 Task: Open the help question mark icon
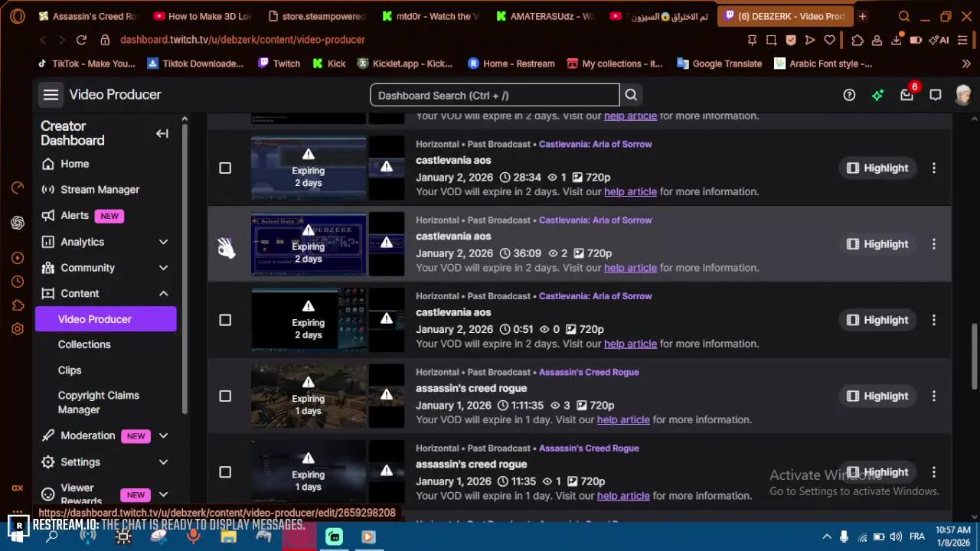tap(849, 95)
